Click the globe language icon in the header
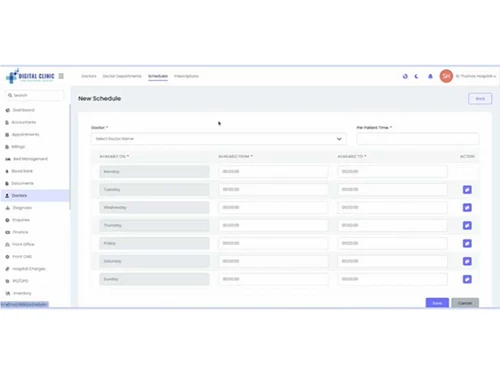This screenshot has height=375, width=500. tap(405, 76)
